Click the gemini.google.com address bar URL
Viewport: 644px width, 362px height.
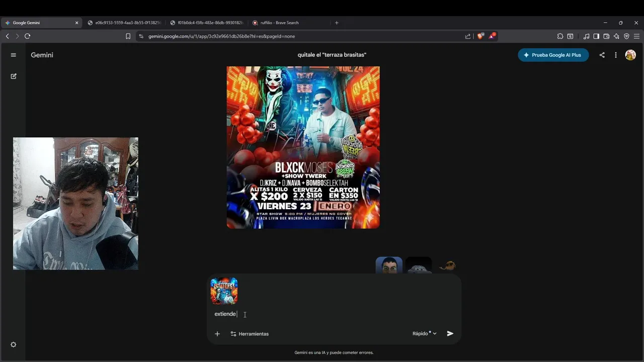pos(221,36)
